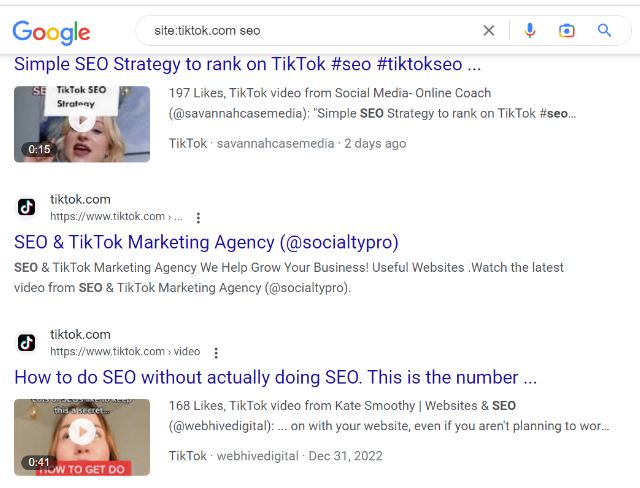Click the 0:41 duration badge on thumbnail

click(x=38, y=462)
